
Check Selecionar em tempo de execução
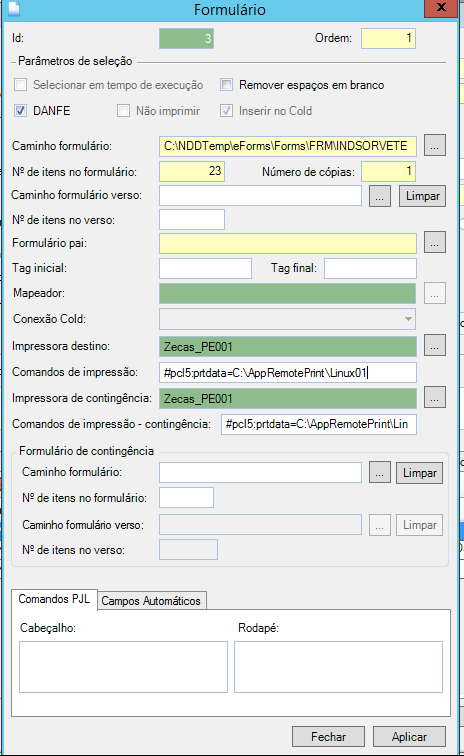click(20, 85)
